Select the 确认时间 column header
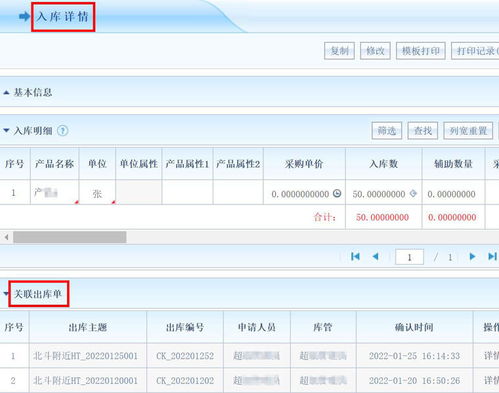 point(414,327)
